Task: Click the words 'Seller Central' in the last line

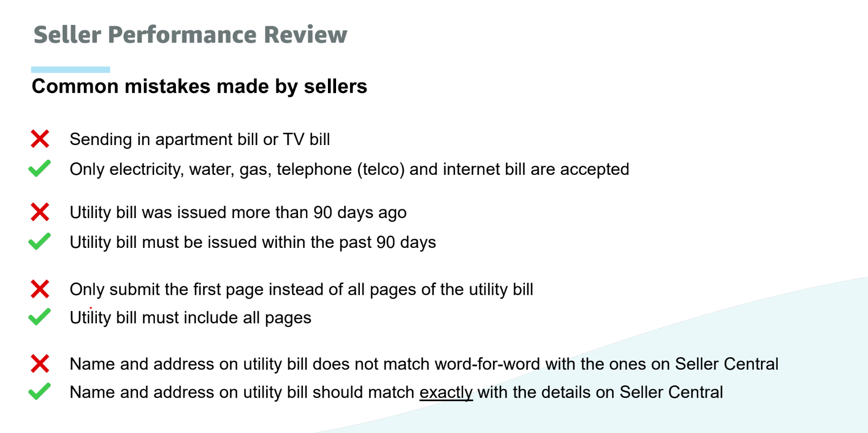Action: point(671,392)
